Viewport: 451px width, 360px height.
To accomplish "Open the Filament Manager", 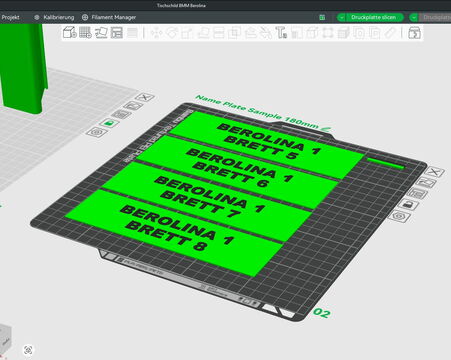I will tap(109, 17).
